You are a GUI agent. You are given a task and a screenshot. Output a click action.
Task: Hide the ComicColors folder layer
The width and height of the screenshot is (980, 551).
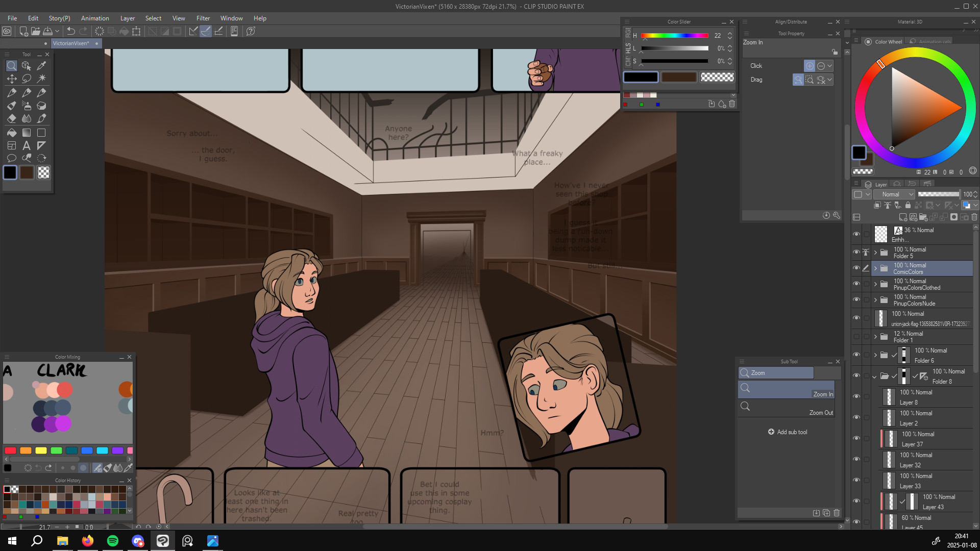point(856,268)
